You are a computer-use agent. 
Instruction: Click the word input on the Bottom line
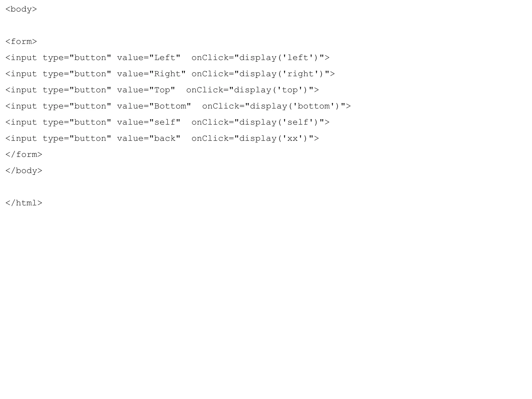pyautogui.click(x=24, y=106)
